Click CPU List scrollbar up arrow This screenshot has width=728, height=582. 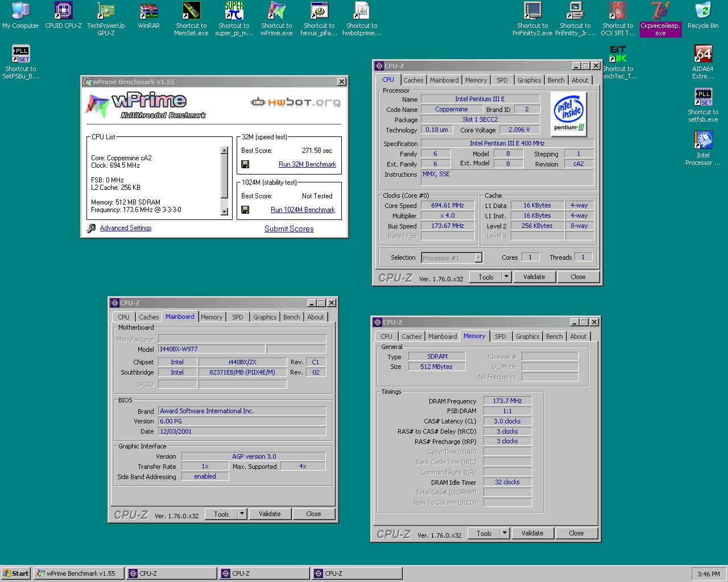click(x=224, y=151)
